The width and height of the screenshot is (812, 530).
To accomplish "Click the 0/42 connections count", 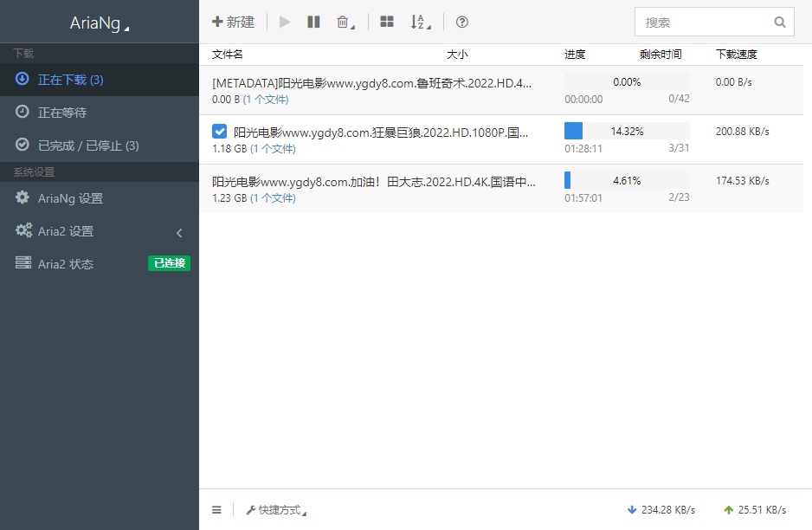I will coord(679,99).
